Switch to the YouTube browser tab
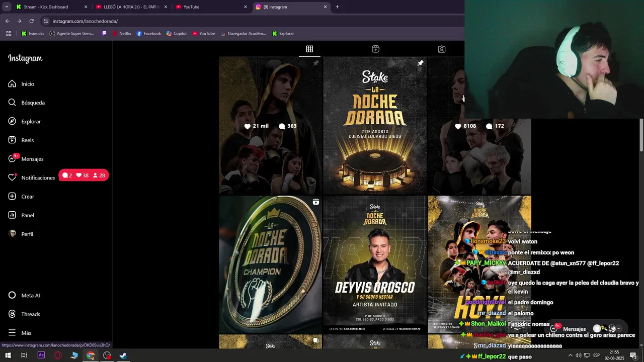Image resolution: width=644 pixels, height=362 pixels. [211, 7]
